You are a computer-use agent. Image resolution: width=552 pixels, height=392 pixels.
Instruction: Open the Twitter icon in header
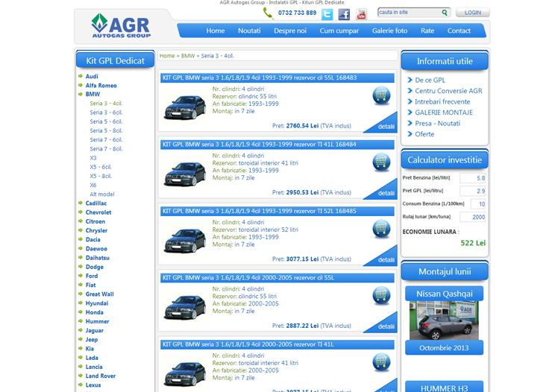click(x=327, y=14)
